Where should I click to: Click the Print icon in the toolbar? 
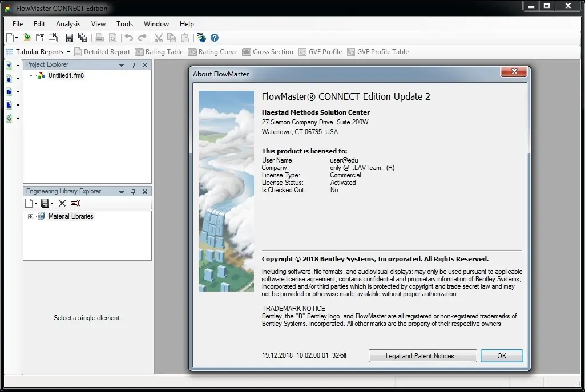tap(99, 38)
